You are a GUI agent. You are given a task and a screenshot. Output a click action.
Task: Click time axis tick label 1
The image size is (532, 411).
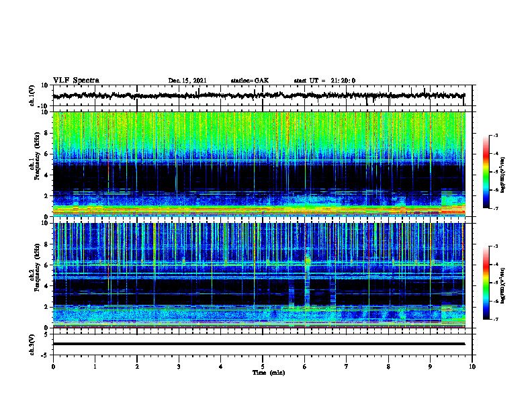click(x=95, y=367)
